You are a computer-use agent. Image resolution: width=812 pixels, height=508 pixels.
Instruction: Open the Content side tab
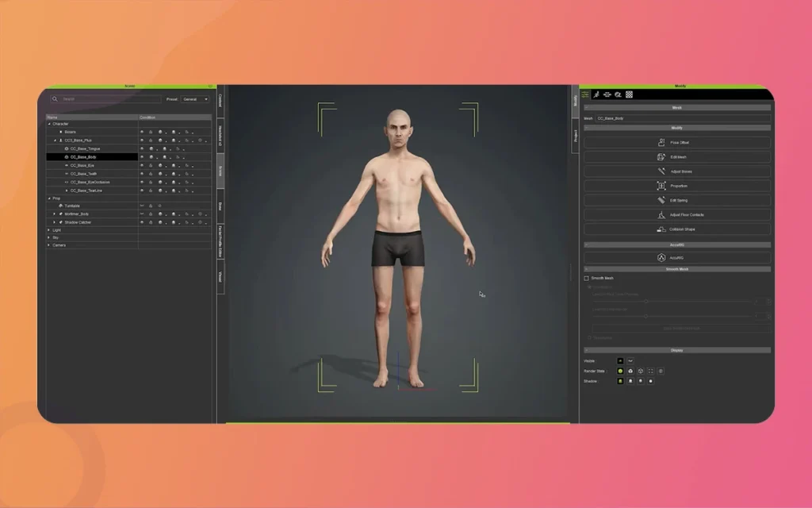[x=220, y=102]
